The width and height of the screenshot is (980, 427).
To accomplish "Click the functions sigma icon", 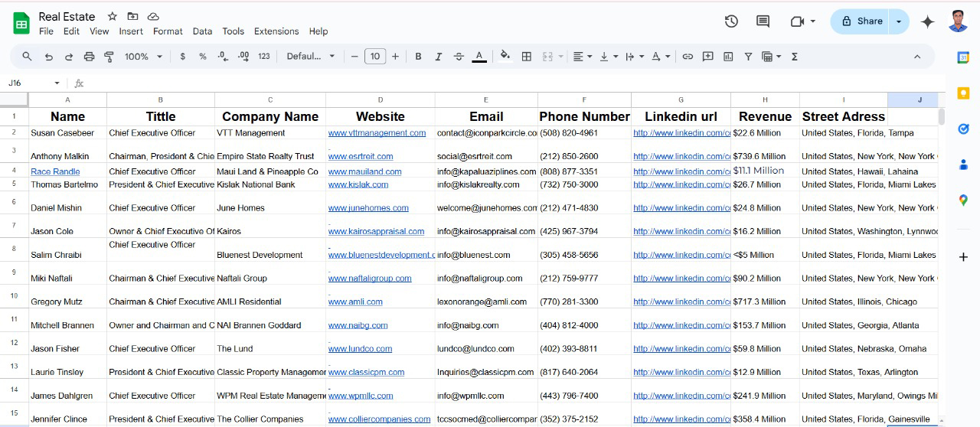I will pos(794,57).
